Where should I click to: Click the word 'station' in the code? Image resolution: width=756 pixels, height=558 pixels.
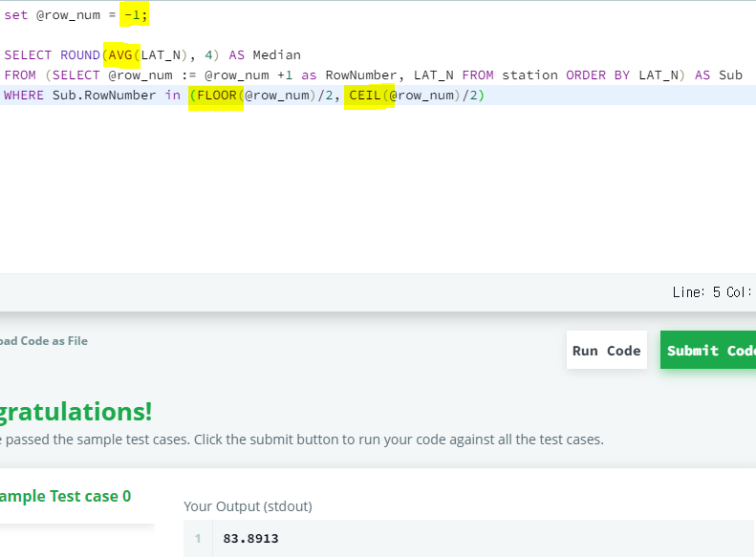(529, 75)
